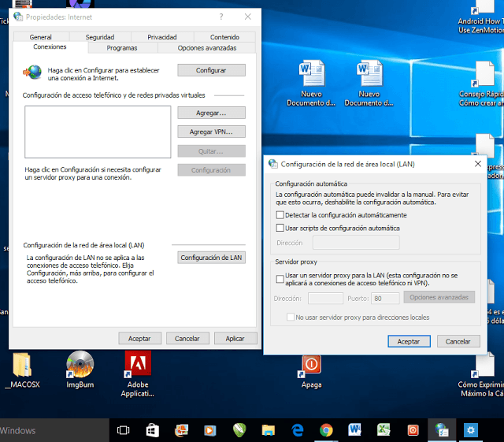
Task: Select the Apaga desktop shortcut
Action: coord(311,369)
